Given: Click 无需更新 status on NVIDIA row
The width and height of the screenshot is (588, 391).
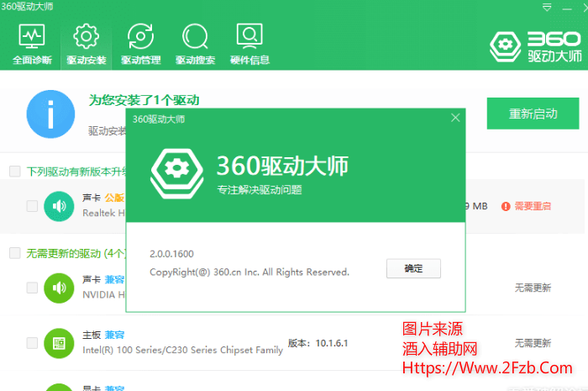Looking at the screenshot, I should point(533,288).
